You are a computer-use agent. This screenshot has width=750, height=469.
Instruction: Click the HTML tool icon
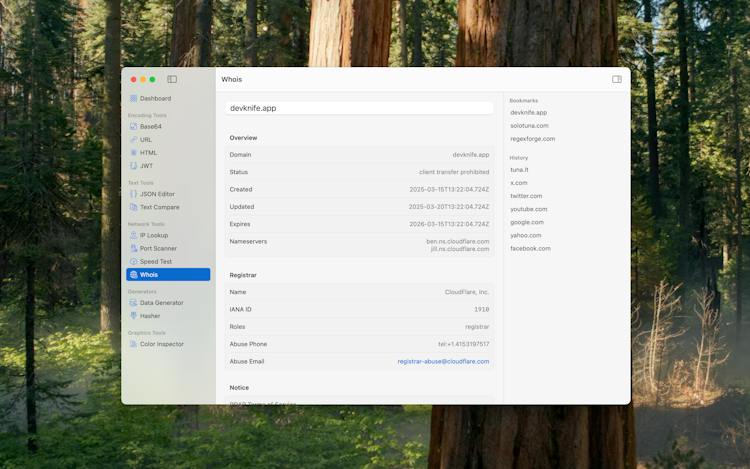pyautogui.click(x=133, y=153)
